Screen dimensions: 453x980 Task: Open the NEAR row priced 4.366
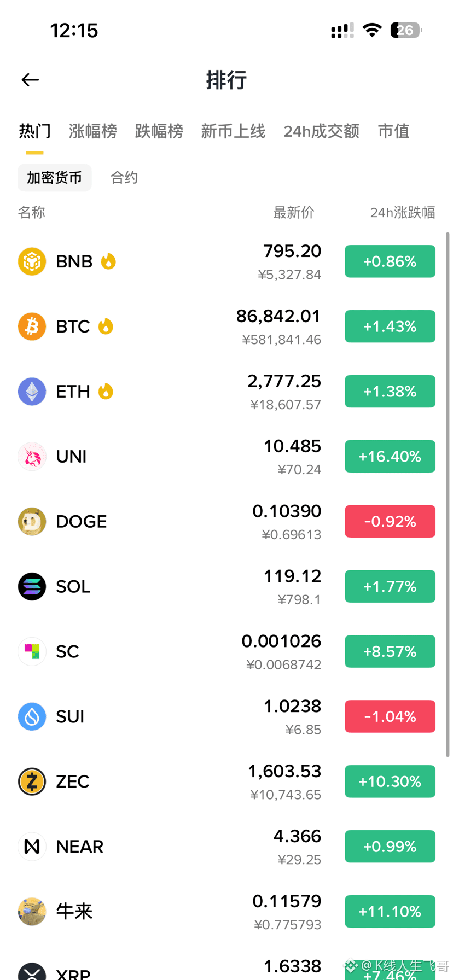226,847
